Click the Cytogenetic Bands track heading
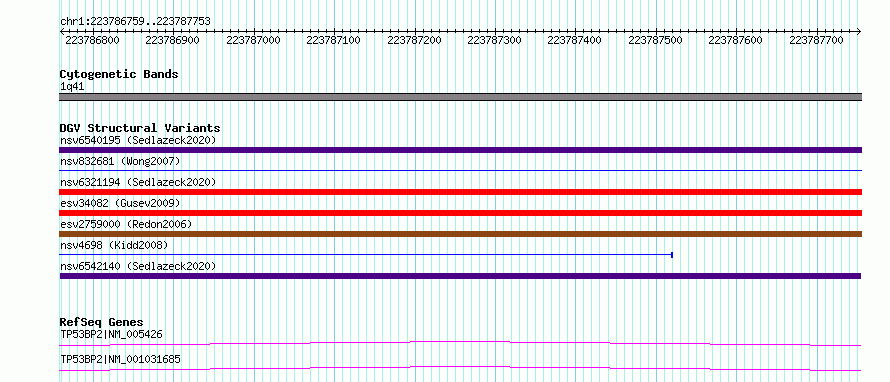This screenshot has height=382, width=890. click(119, 74)
